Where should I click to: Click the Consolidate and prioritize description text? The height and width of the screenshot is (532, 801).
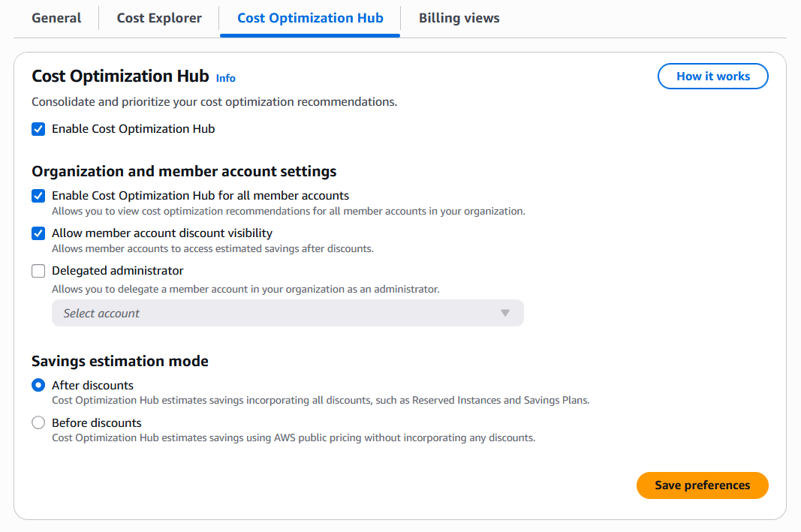[x=214, y=101]
